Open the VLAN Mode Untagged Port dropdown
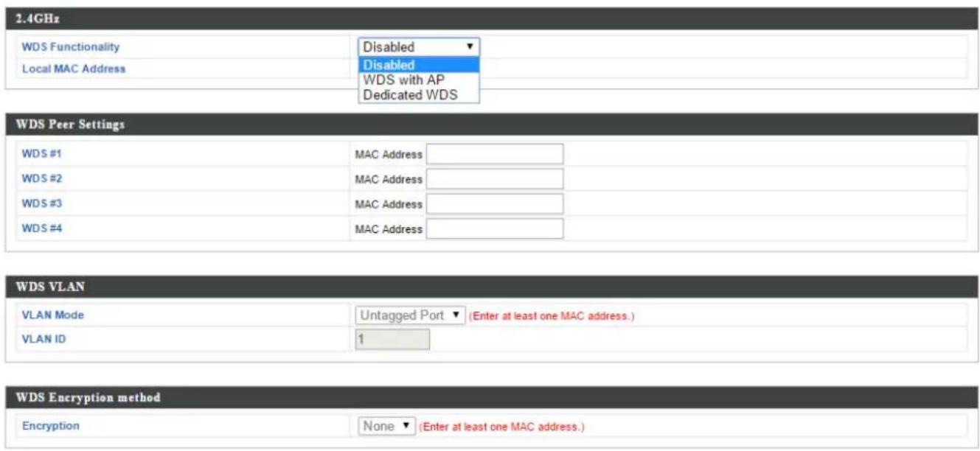 click(x=411, y=316)
